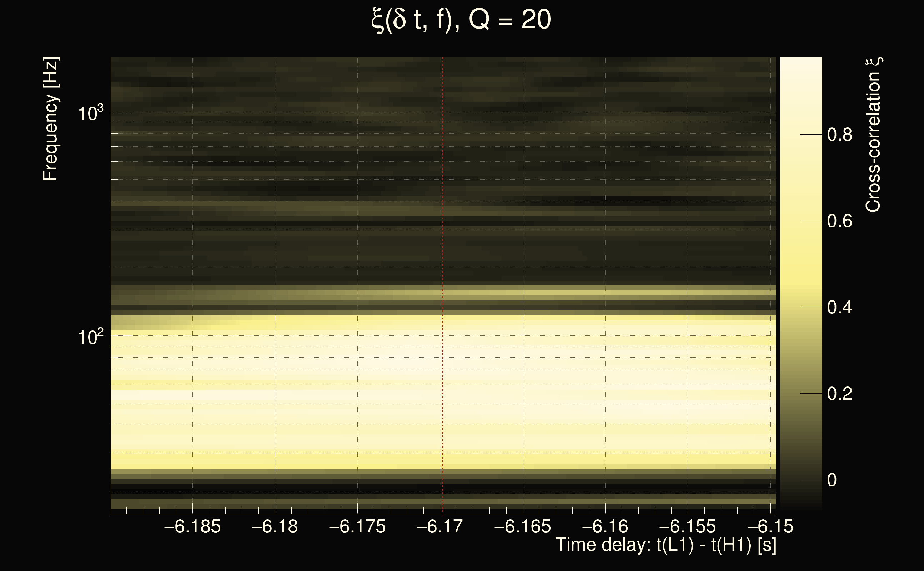924x571 pixels.
Task: Click the plot title ξ(δ t, f), Q = 20
Action: pos(461,20)
